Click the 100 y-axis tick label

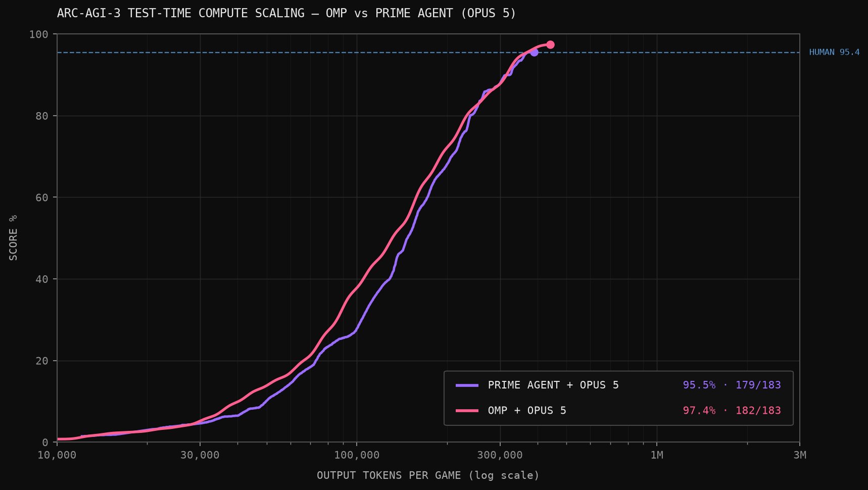[39, 34]
